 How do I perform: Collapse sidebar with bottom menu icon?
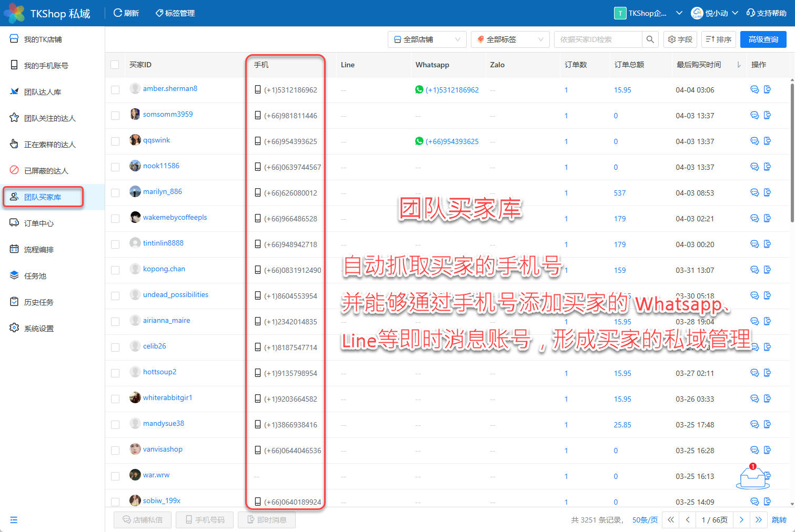14,520
